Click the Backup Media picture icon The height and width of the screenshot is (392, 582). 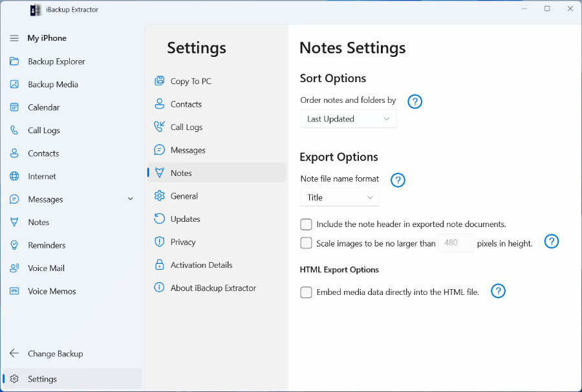(x=14, y=84)
